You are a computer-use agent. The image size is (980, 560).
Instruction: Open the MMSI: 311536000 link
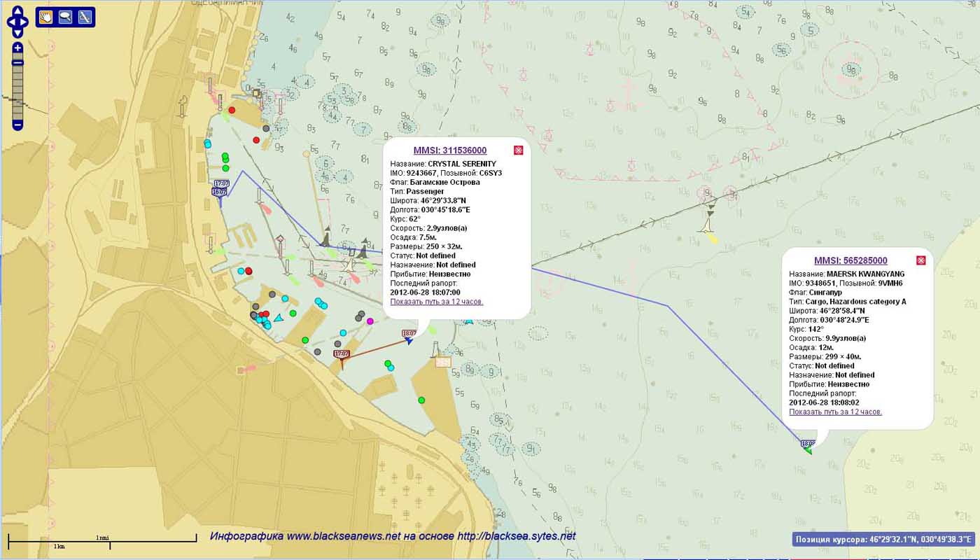click(x=449, y=150)
